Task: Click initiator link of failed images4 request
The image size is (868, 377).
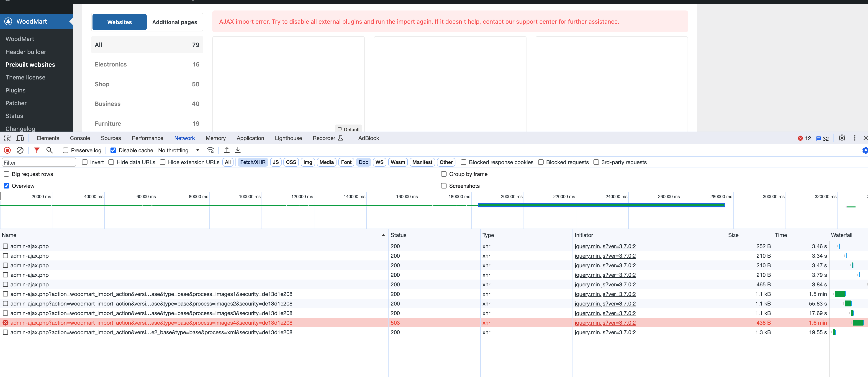Action: [x=605, y=323]
